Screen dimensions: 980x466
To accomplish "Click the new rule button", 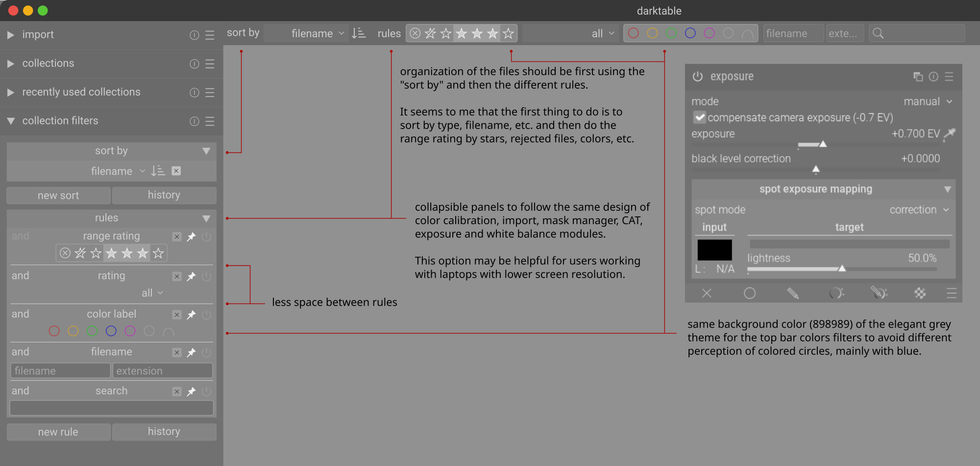I will coord(58,432).
